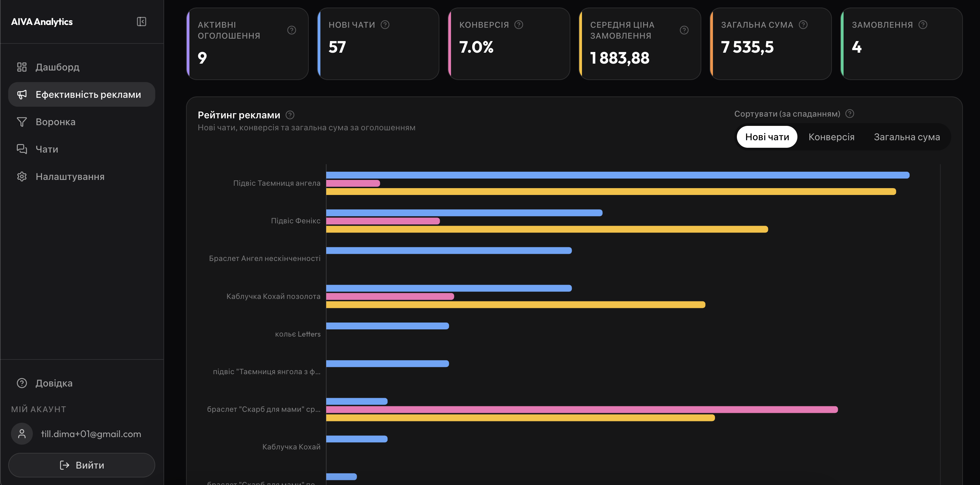Sort the ranking by Конверсія
The width and height of the screenshot is (980, 485).
pyautogui.click(x=831, y=137)
